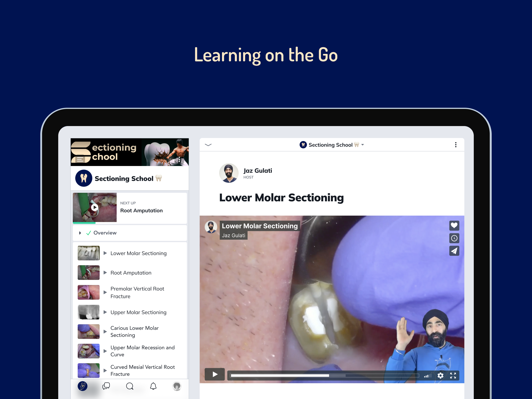Click the Lower Molar Sectioning x-ray thumbnail
The width and height of the screenshot is (532, 399).
(89, 253)
